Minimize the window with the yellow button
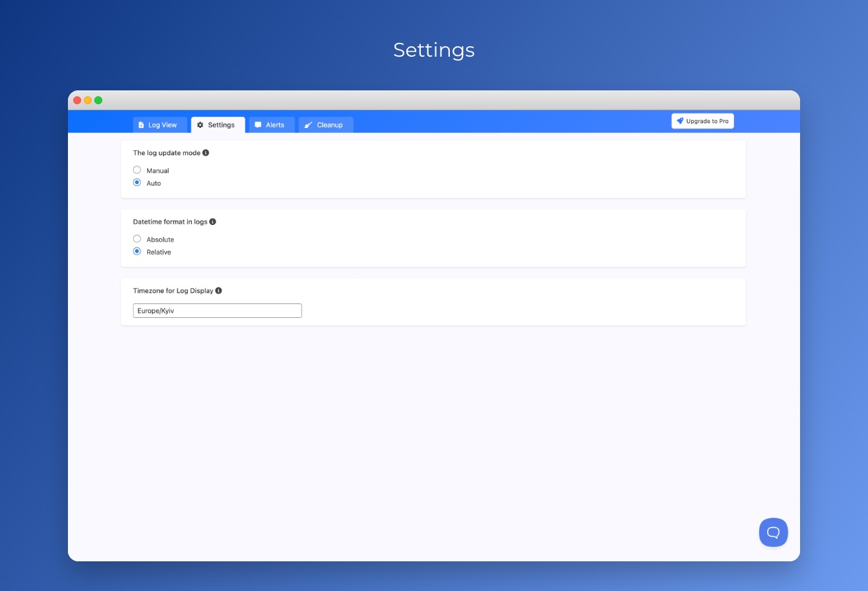The width and height of the screenshot is (868, 591). [x=88, y=100]
